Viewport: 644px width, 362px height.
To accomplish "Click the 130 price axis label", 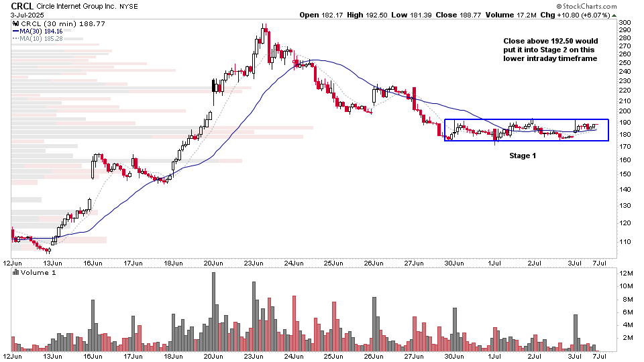I will point(625,206).
